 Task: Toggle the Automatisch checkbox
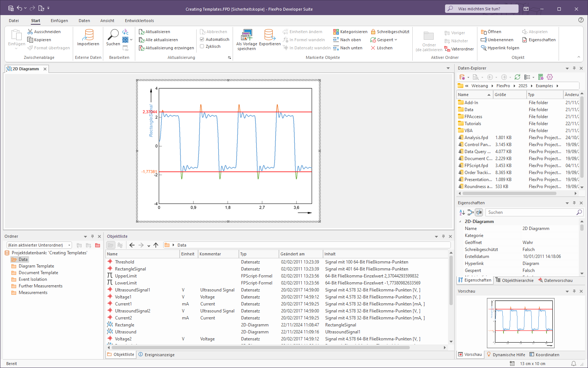click(202, 39)
